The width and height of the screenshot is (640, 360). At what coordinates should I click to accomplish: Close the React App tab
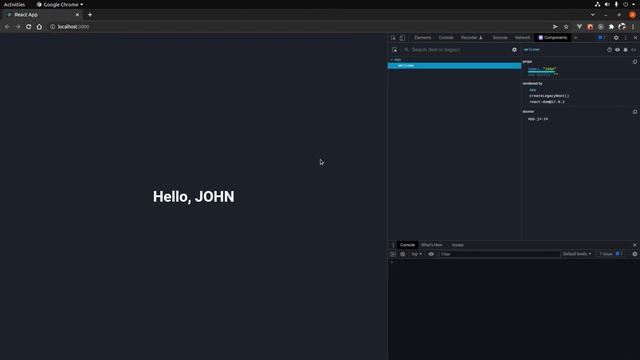click(77, 15)
